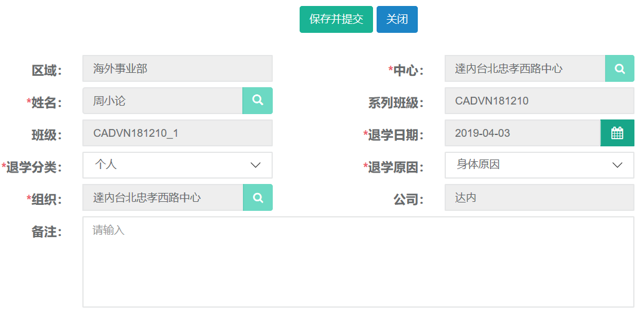This screenshot has width=644, height=313.
Task: Click the 退学分类 label text
Action: [34, 167]
